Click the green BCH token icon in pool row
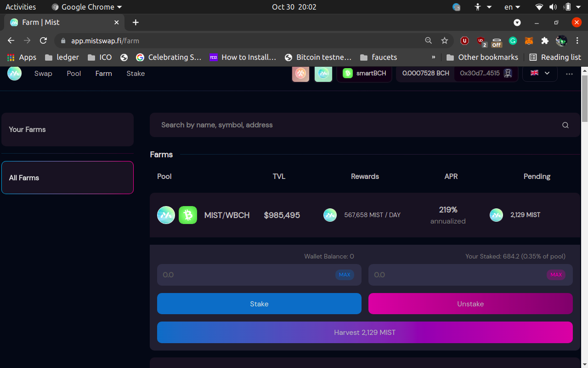The height and width of the screenshot is (368, 588). point(188,215)
